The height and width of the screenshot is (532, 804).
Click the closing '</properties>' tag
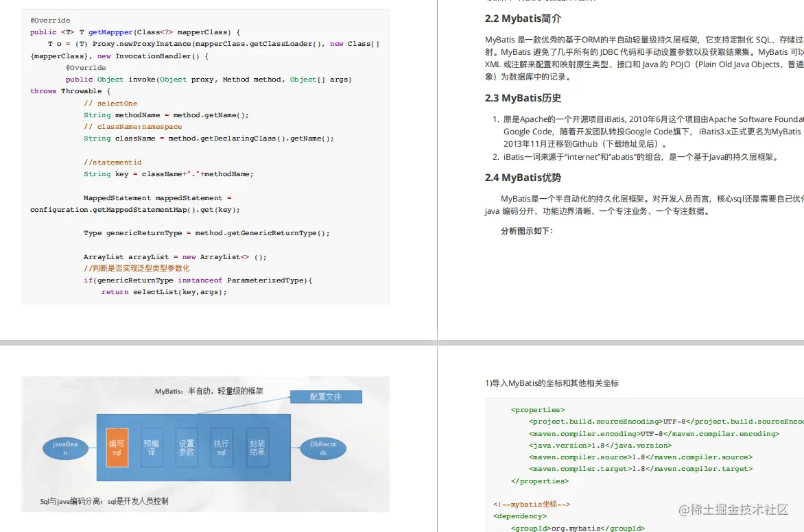[540, 481]
